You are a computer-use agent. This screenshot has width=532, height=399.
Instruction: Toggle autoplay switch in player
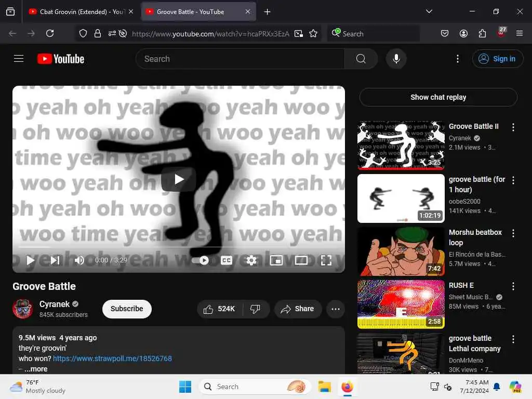pyautogui.click(x=200, y=260)
